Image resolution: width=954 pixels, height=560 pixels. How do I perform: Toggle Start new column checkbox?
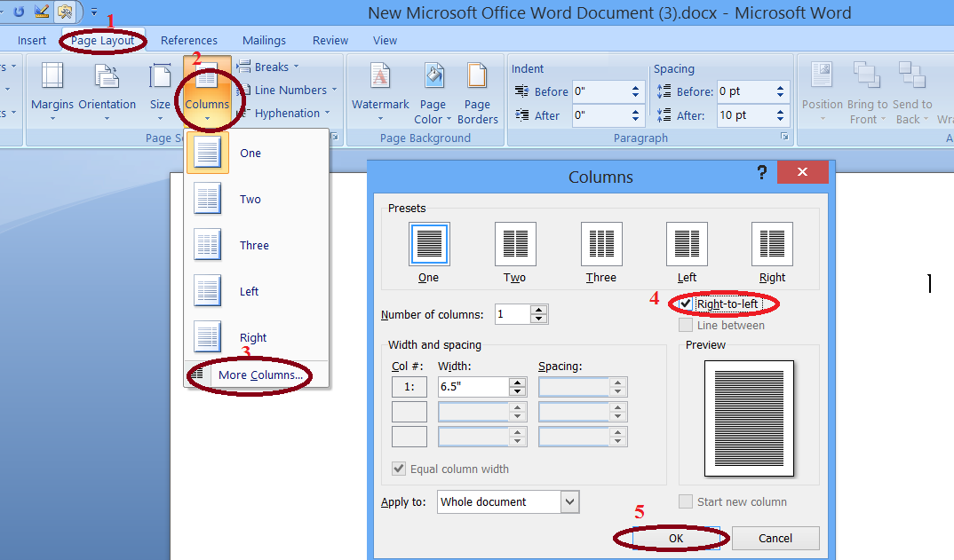pyautogui.click(x=686, y=501)
